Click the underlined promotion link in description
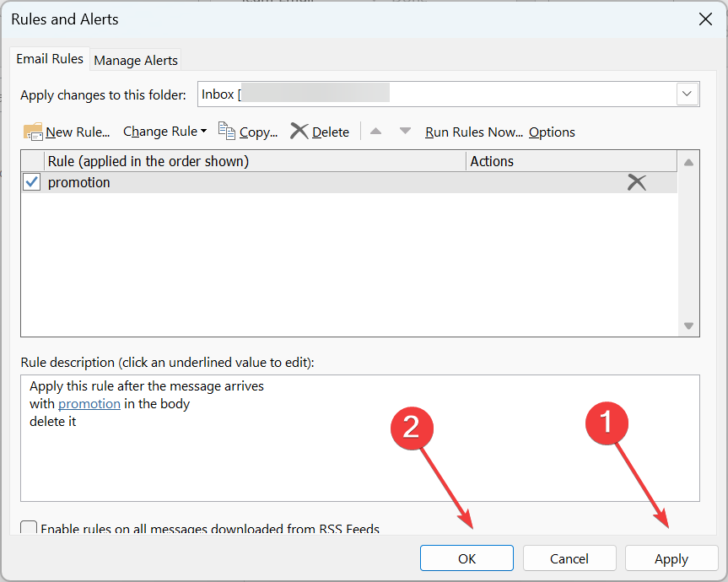This screenshot has height=582, width=728. click(x=89, y=404)
